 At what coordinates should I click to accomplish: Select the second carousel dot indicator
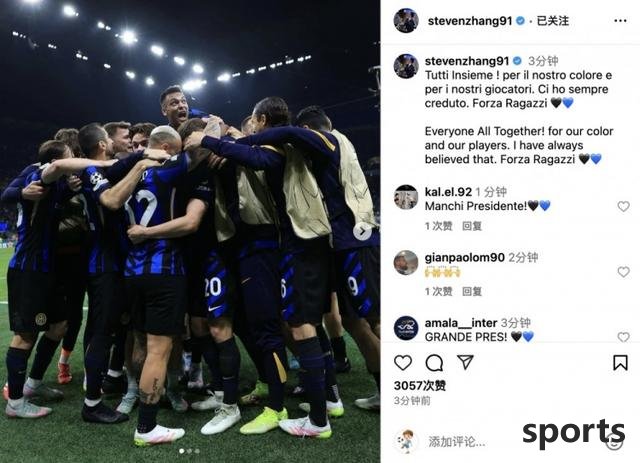(x=189, y=451)
